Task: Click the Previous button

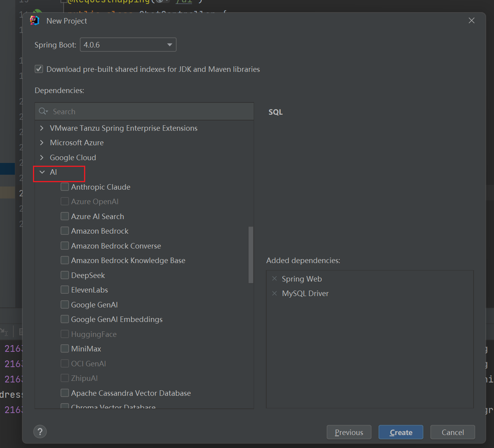Action: pos(349,432)
